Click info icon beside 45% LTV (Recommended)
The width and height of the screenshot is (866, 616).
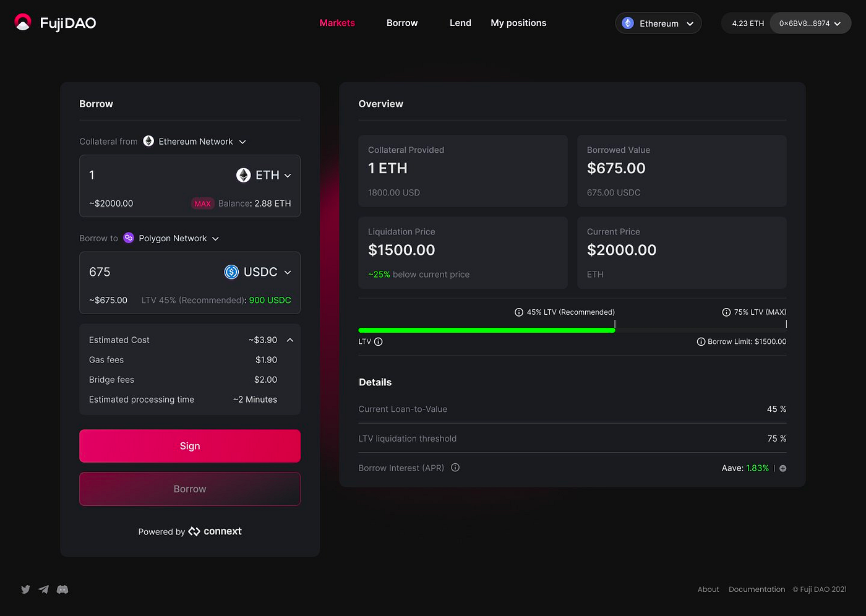pos(519,312)
